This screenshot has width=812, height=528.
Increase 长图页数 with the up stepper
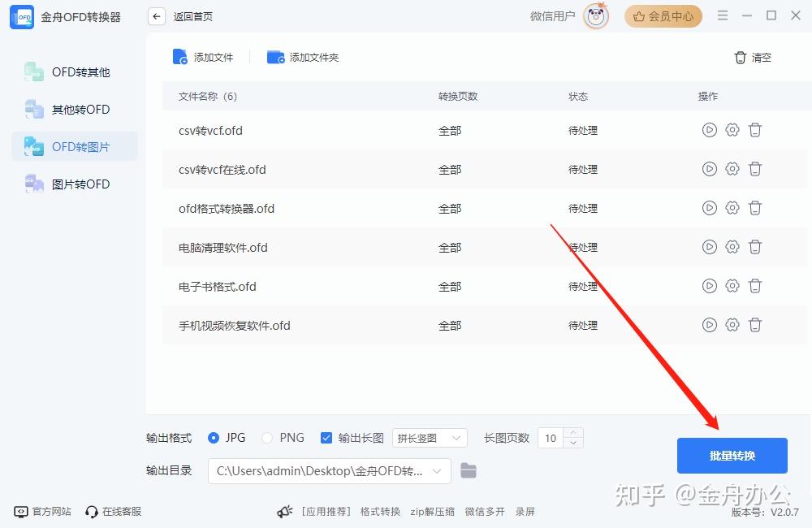(573, 433)
